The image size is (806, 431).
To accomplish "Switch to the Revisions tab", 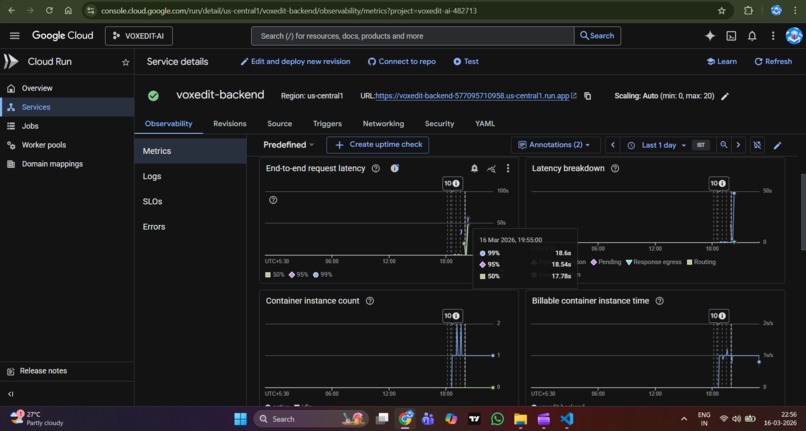I will [x=230, y=123].
